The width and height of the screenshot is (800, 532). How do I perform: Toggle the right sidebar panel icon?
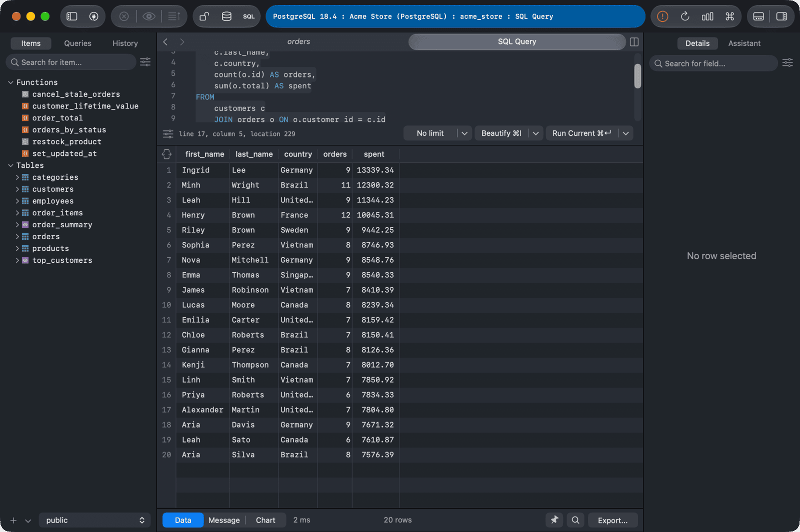pyautogui.click(x=781, y=16)
